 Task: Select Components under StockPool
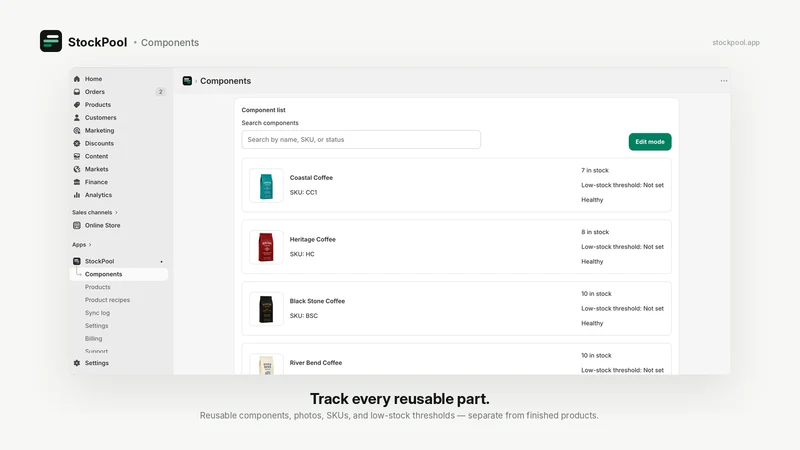tap(104, 274)
